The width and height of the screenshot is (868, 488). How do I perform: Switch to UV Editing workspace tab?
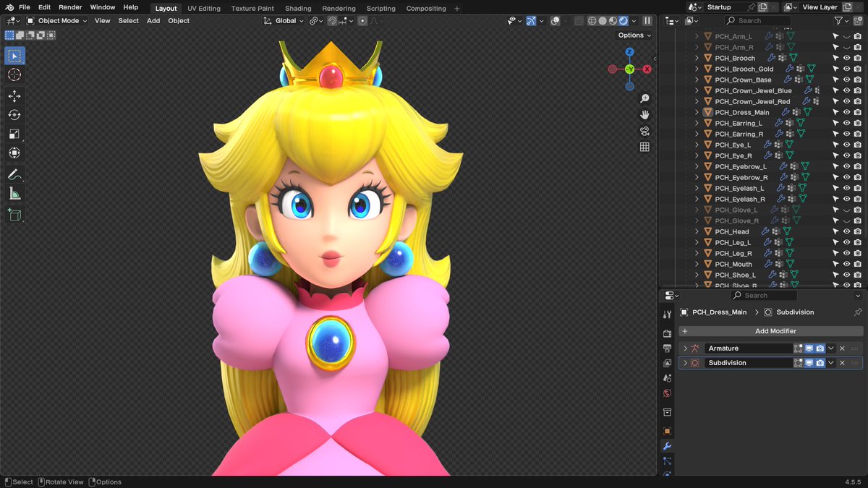204,9
